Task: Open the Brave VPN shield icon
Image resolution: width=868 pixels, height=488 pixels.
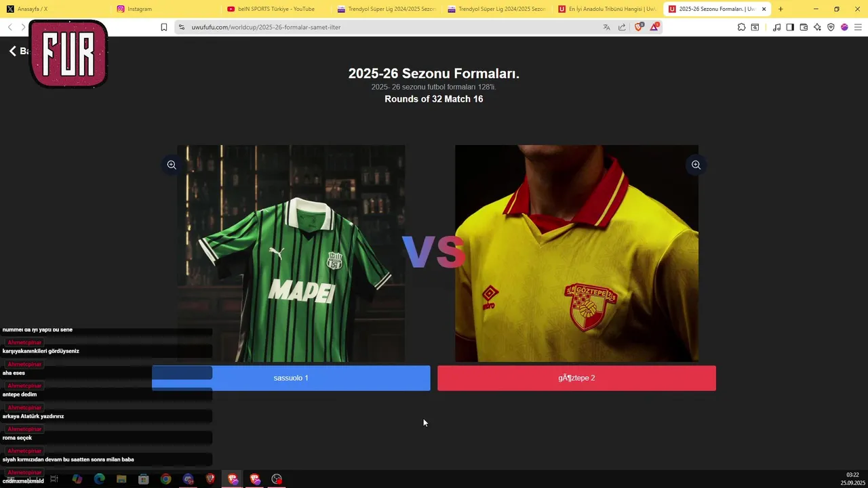Action: 831,27
